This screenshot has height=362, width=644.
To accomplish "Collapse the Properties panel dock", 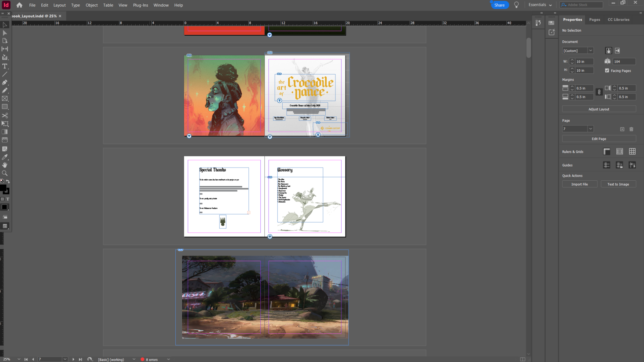I will (x=641, y=13).
